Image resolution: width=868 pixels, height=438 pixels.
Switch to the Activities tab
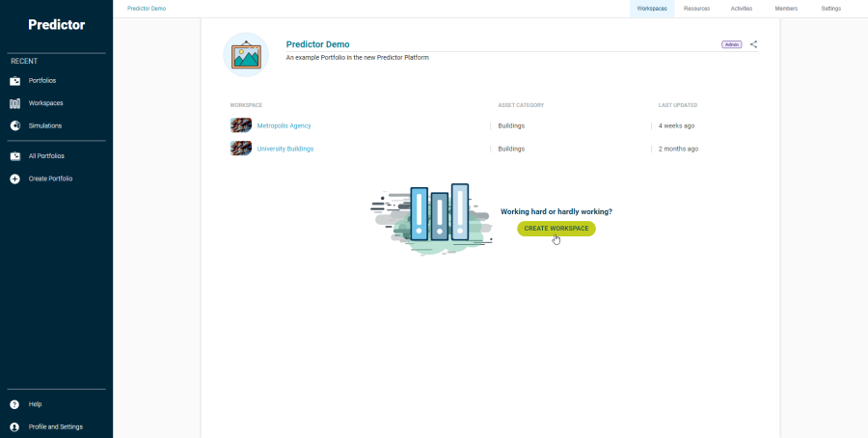pyautogui.click(x=742, y=9)
